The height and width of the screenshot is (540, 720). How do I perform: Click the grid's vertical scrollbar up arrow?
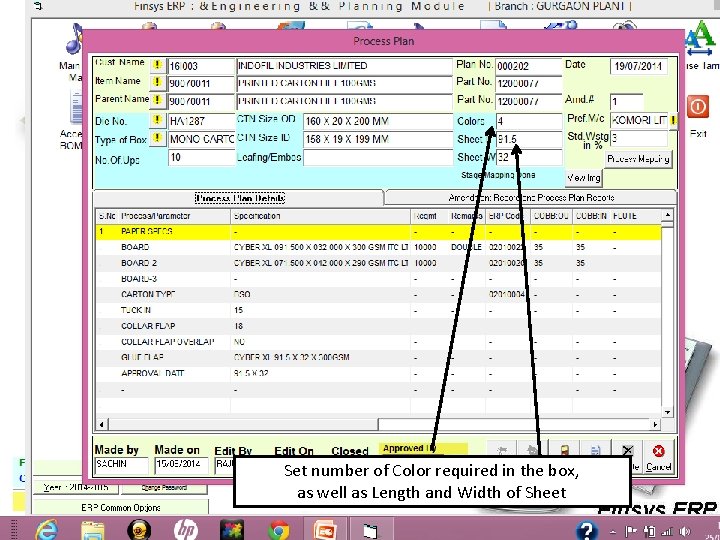[667, 215]
